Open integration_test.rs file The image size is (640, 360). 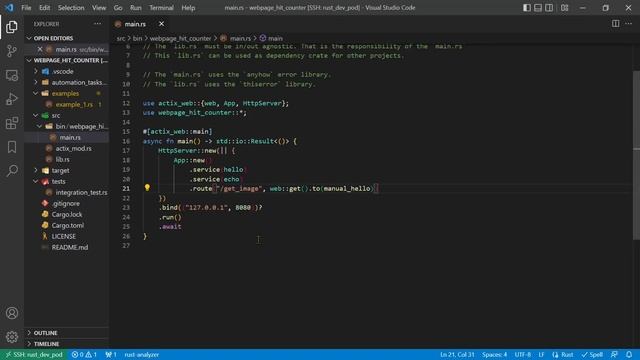(x=81, y=193)
